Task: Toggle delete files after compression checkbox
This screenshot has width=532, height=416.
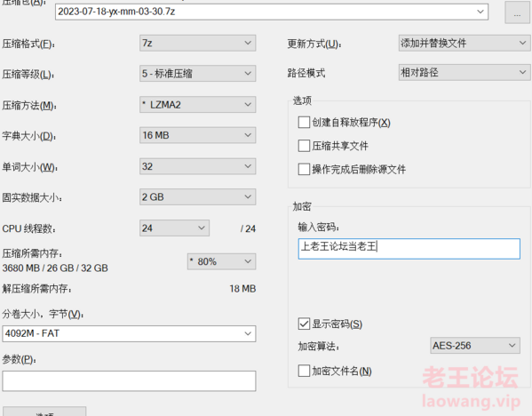Action: [304, 169]
